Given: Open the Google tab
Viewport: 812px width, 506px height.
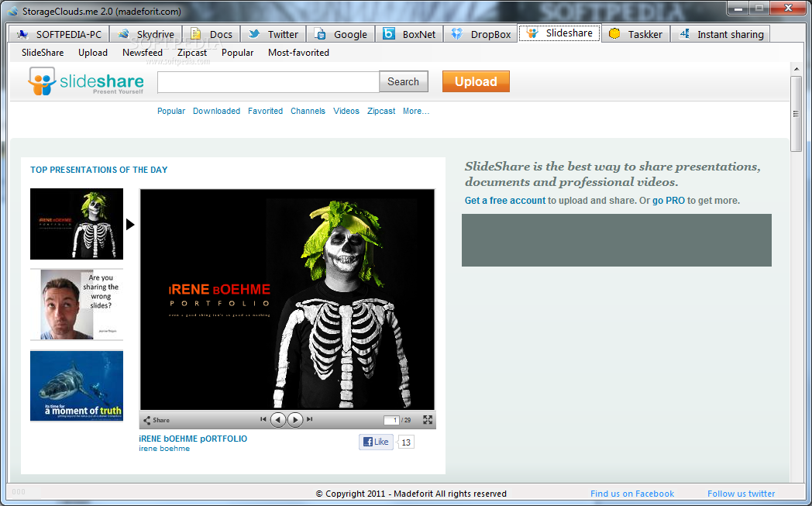Looking at the screenshot, I should (x=341, y=34).
